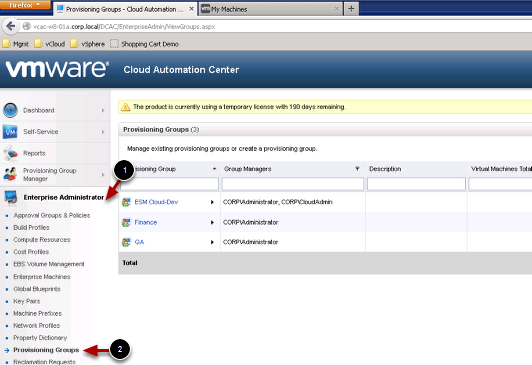This screenshot has height=365, width=532.
Task: Click the Dashboard gauge icon
Action: point(10,110)
